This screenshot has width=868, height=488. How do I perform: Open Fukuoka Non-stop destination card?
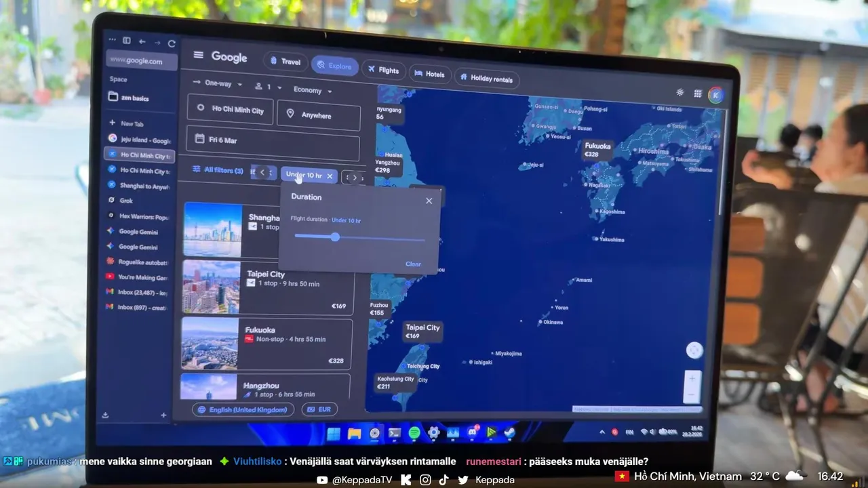pos(267,344)
